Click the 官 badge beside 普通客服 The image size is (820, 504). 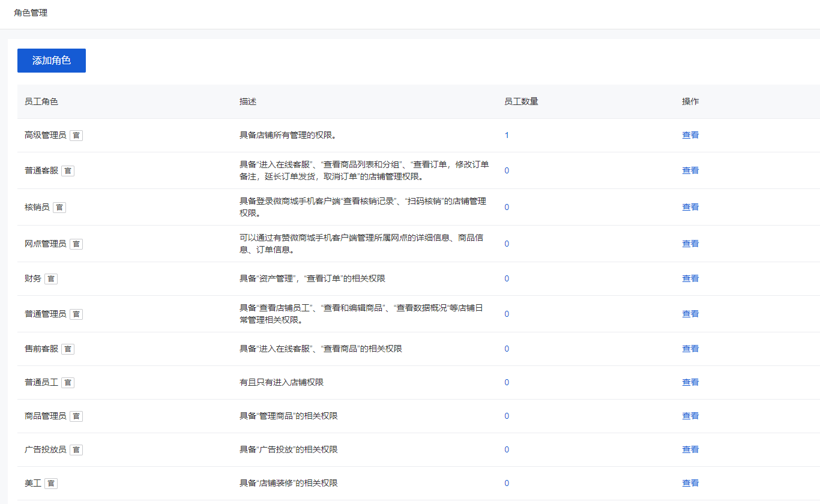pos(68,170)
